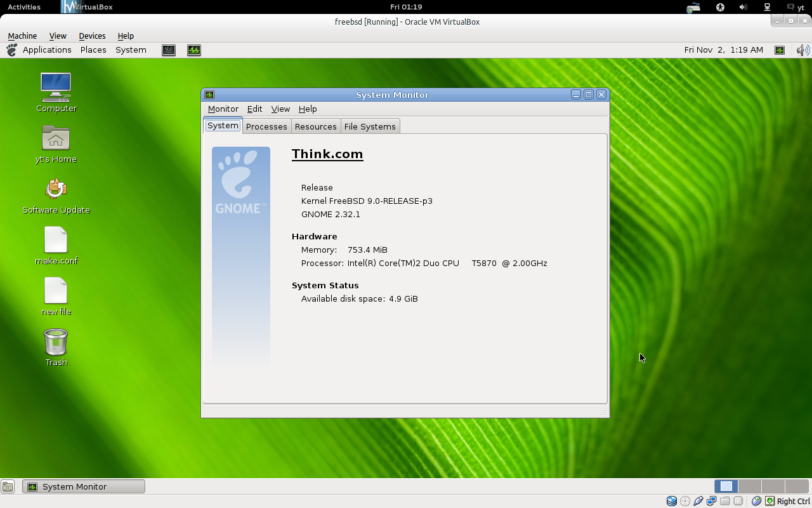Switch to the Processes tab
Screen dimensions: 812x508
tap(266, 126)
